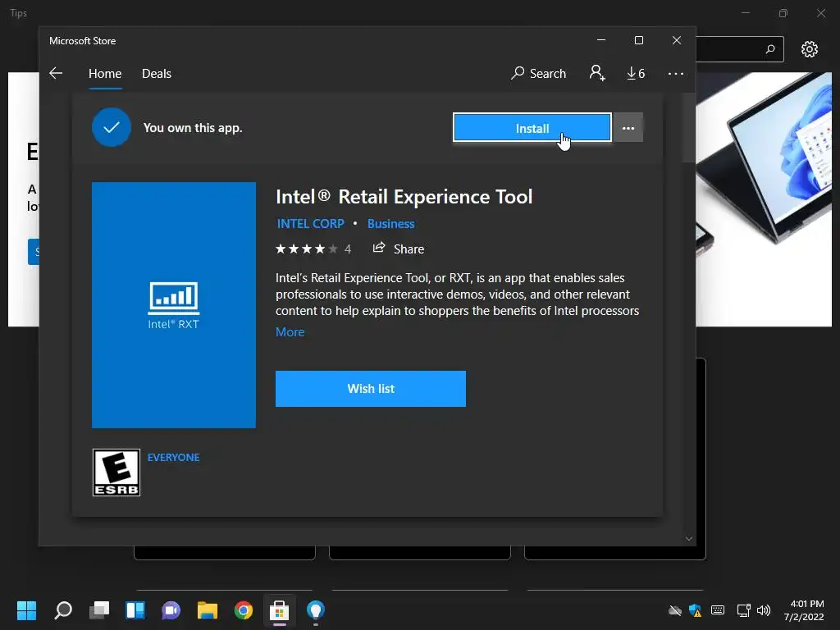
Task: Close the Microsoft Store window
Action: [x=677, y=40]
